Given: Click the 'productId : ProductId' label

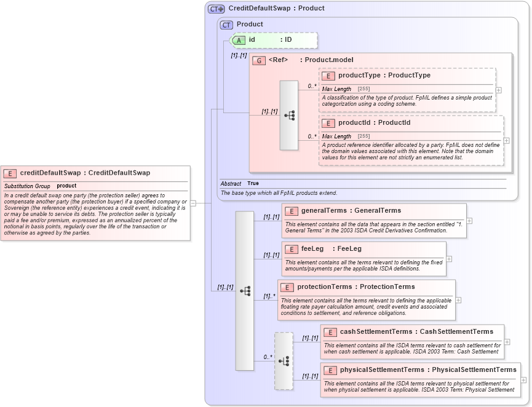Looking at the screenshot, I should (x=374, y=122).
